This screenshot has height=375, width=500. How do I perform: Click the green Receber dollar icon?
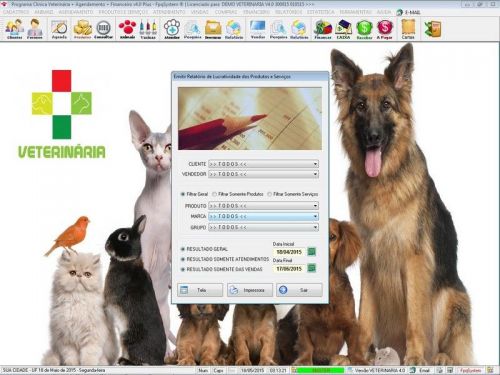364,29
